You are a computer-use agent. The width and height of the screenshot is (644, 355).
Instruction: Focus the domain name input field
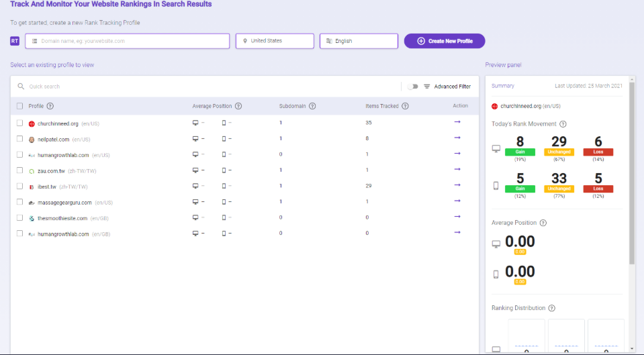click(x=128, y=41)
